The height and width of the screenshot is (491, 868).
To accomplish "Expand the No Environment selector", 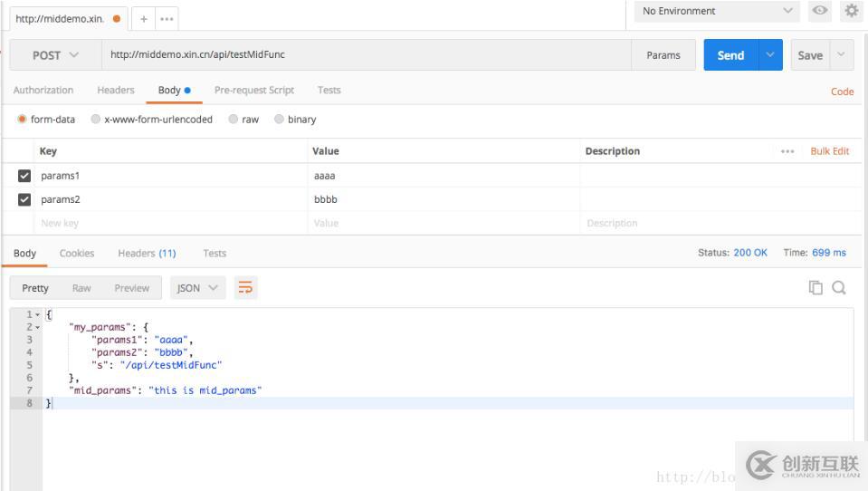I will pyautogui.click(x=717, y=11).
